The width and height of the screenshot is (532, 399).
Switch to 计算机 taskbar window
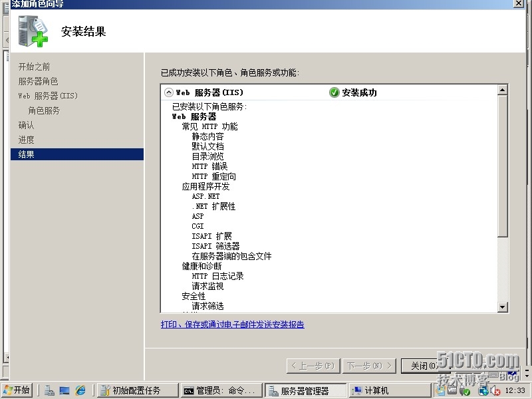pos(390,390)
